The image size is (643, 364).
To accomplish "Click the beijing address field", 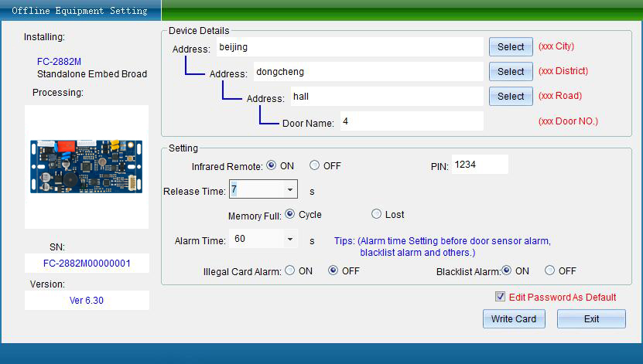I will click(350, 47).
